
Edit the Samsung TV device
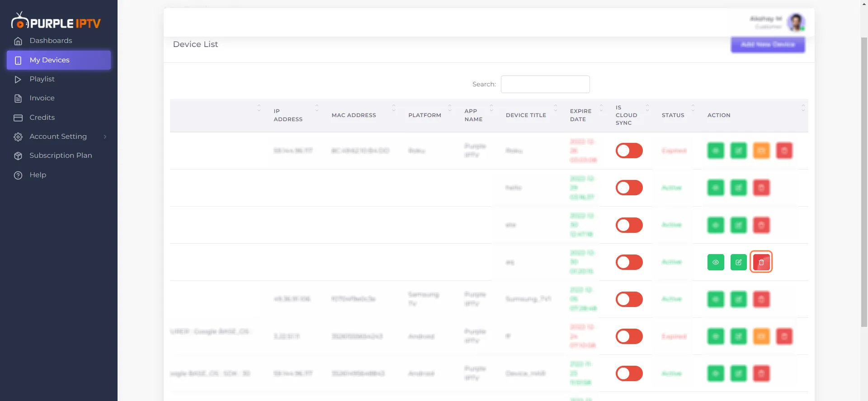pyautogui.click(x=739, y=299)
